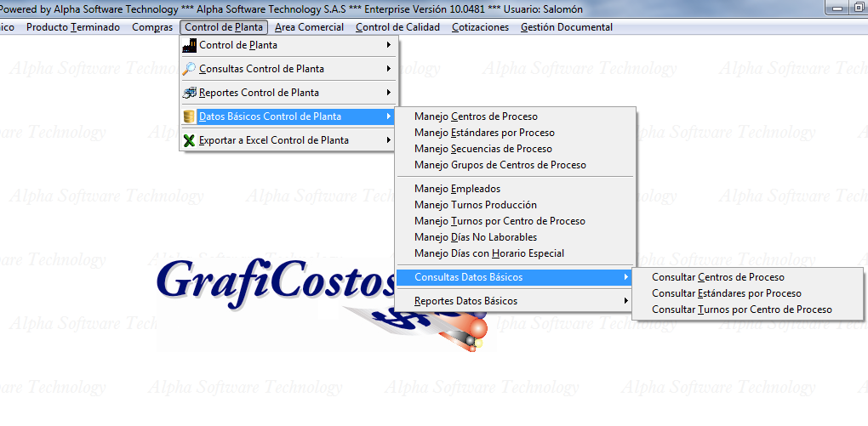The height and width of the screenshot is (426, 868).
Task: Click the magnifier icon for Consultas Control de Planta
Action: point(189,69)
